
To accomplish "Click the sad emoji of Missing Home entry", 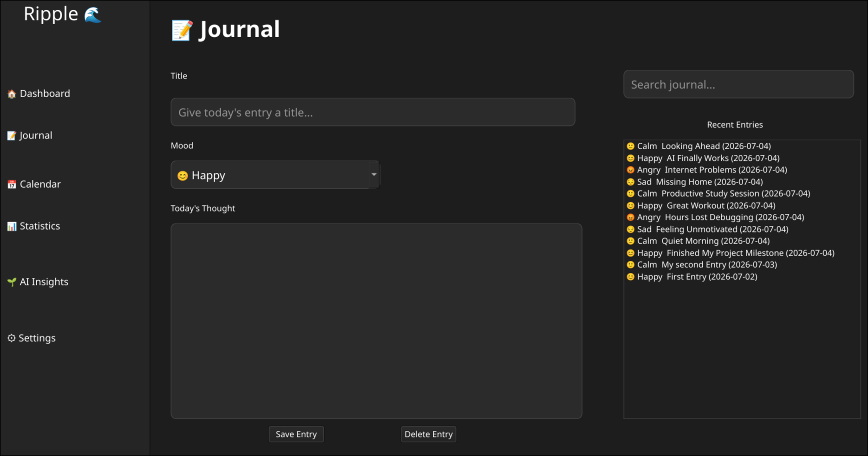I will (x=630, y=182).
